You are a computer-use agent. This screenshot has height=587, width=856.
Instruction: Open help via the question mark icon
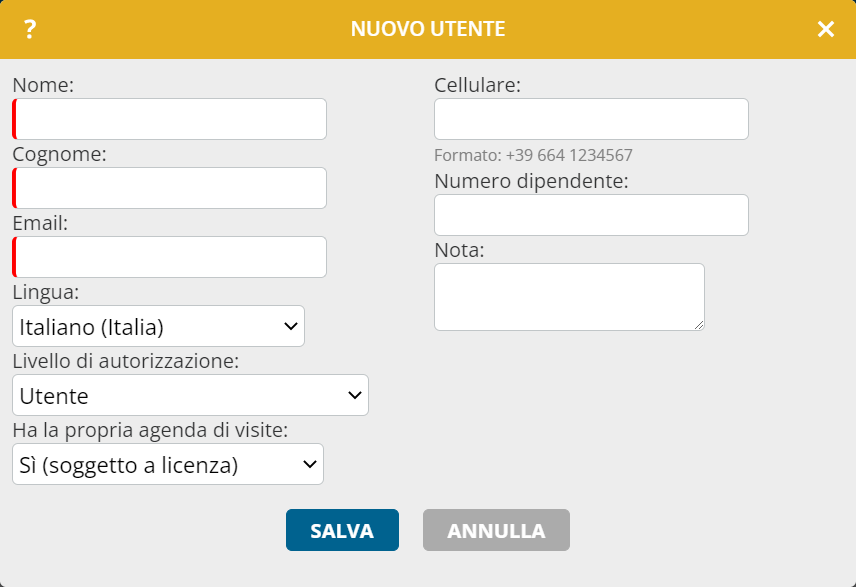30,29
